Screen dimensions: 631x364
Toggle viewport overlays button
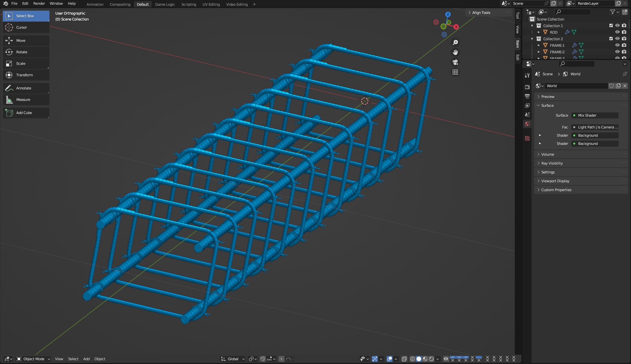(x=389, y=359)
